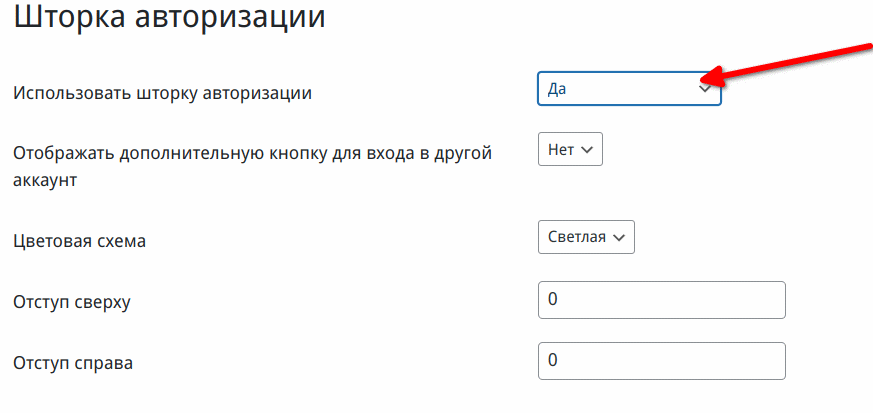Click the 0 value in right offset field
The height and width of the screenshot is (413, 873).
[x=553, y=361]
